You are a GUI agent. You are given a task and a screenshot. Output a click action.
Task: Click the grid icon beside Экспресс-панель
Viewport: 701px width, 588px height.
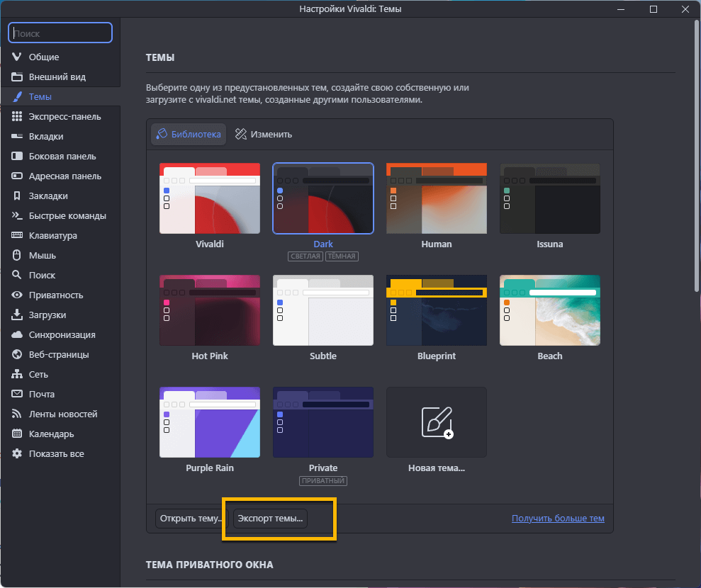point(16,116)
